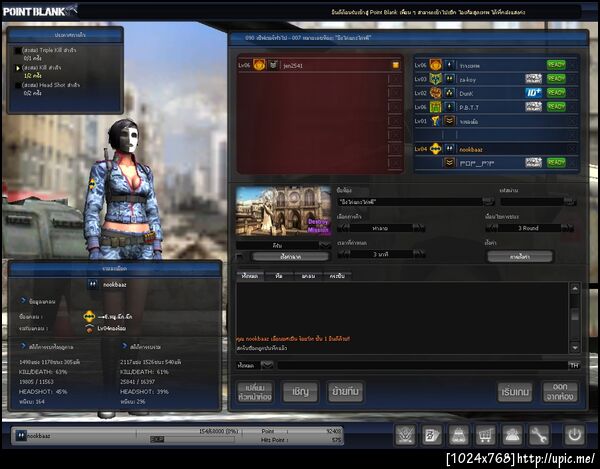The width and height of the screenshot is (600, 469).
Task: Click the ID+ badge on DunK row
Action: coord(533,93)
